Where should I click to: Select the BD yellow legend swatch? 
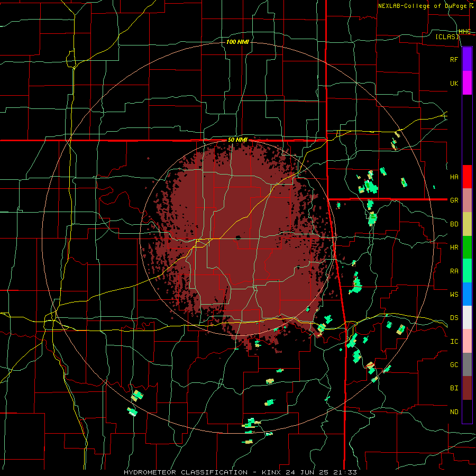467,224
